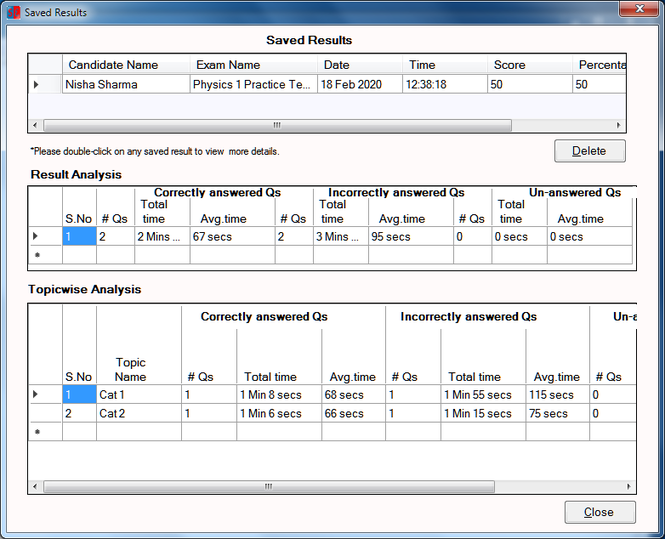Image resolution: width=665 pixels, height=539 pixels.
Task: Click the 1 Min 15 secs cell
Action: pos(483,413)
